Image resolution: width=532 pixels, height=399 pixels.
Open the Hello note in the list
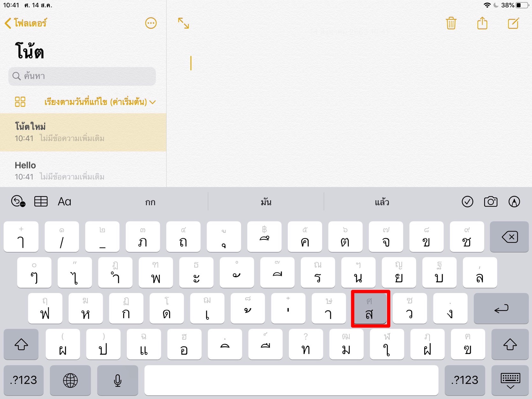point(83,170)
